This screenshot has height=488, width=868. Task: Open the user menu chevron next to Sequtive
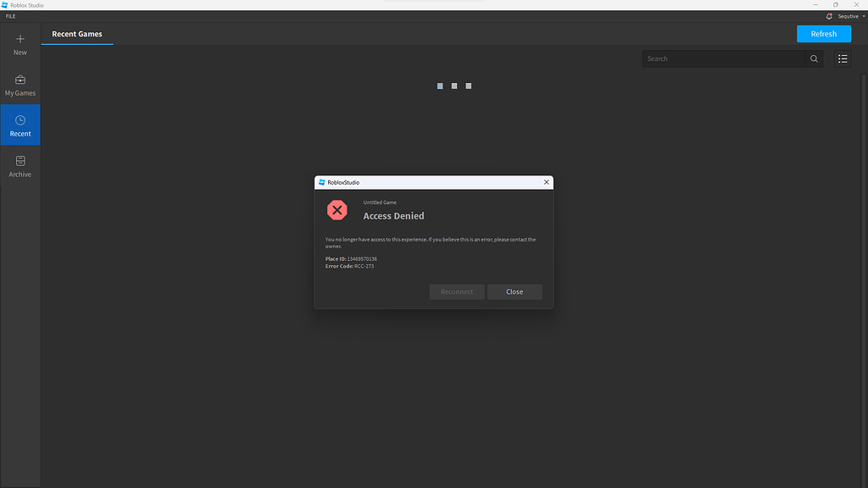point(863,15)
